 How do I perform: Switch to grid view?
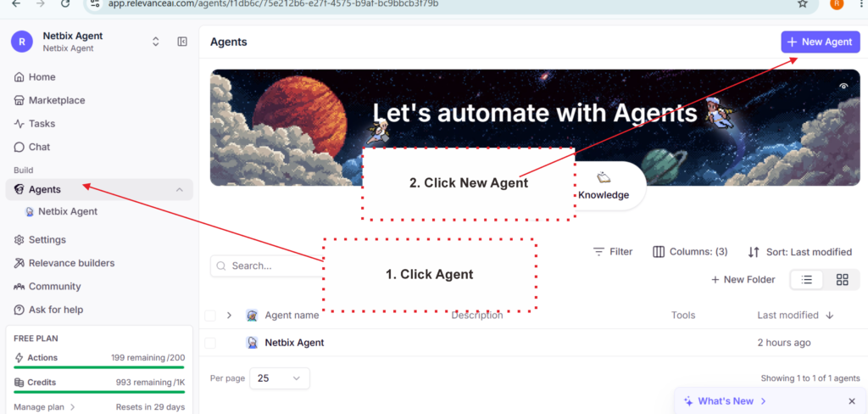[842, 280]
